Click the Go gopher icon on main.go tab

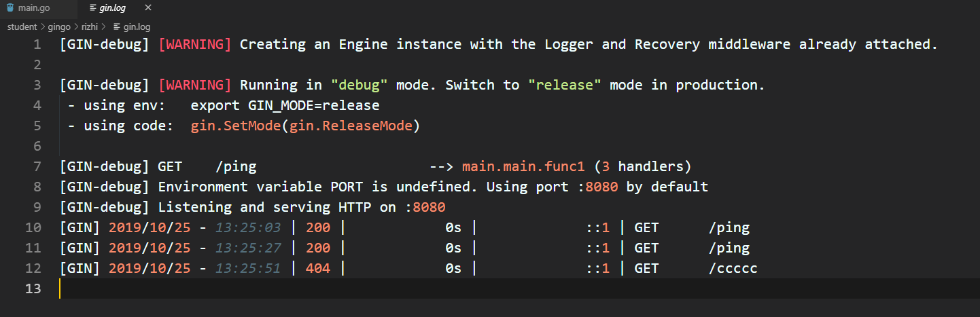tap(10, 8)
